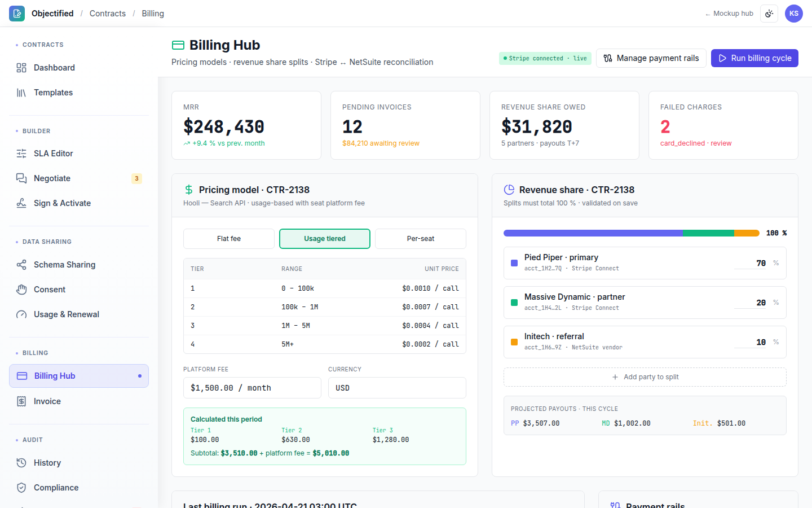The height and width of the screenshot is (508, 812).
Task: Edit Initech 10 percent share field
Action: [751, 342]
